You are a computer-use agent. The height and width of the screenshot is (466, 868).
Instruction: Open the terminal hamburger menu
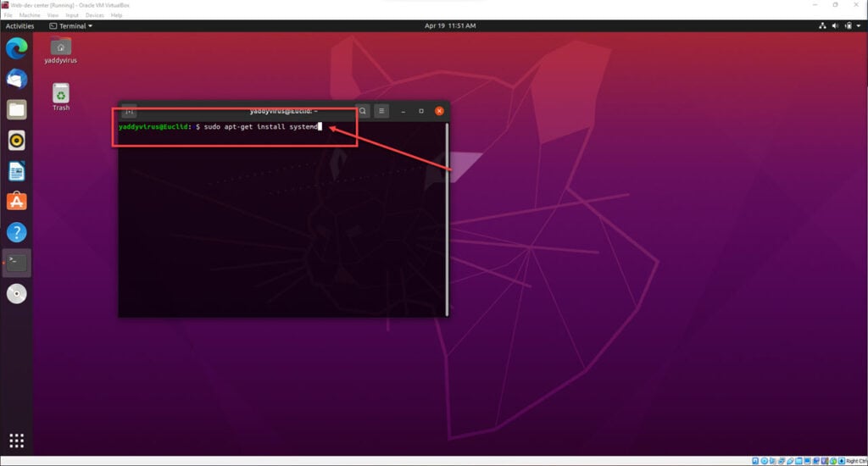[381, 111]
